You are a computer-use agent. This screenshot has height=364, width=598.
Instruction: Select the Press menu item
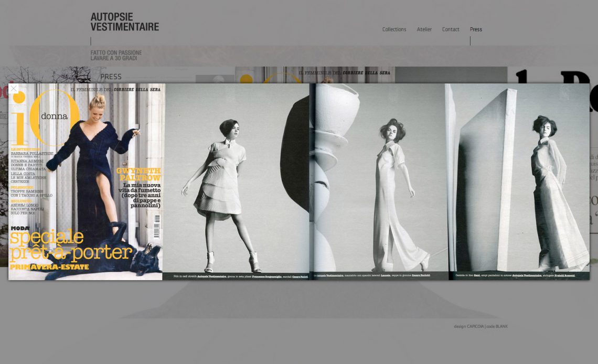pyautogui.click(x=476, y=29)
